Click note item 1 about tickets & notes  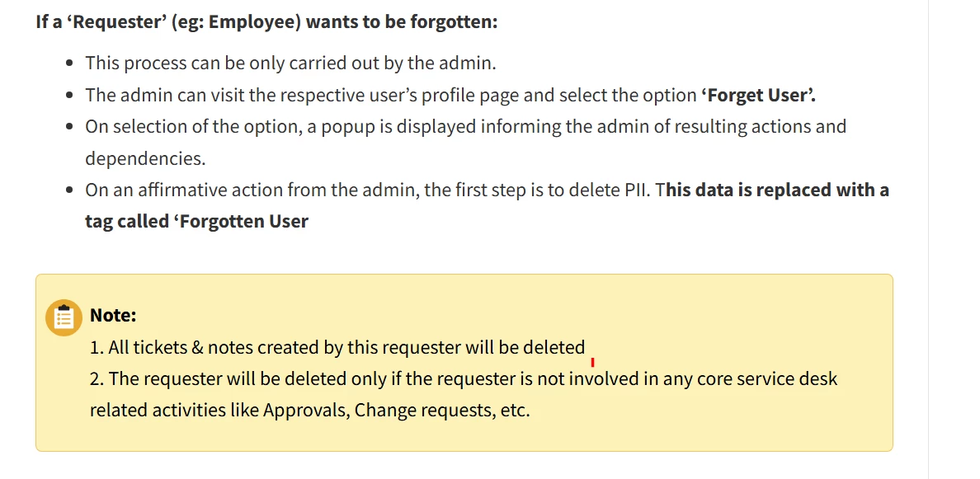337,347
